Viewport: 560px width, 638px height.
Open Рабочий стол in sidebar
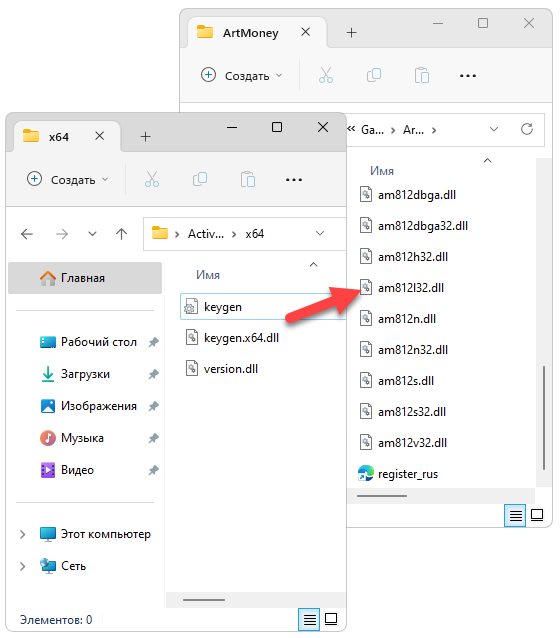(98, 342)
